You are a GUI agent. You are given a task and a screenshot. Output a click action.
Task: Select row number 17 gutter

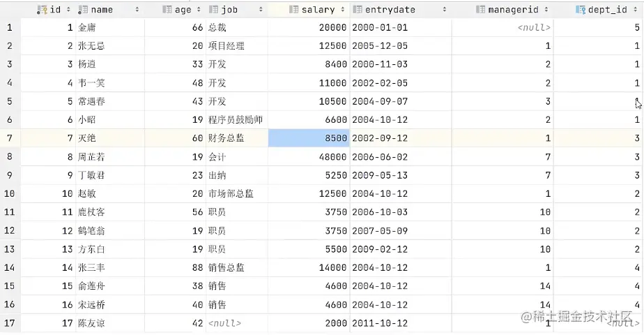coord(10,323)
